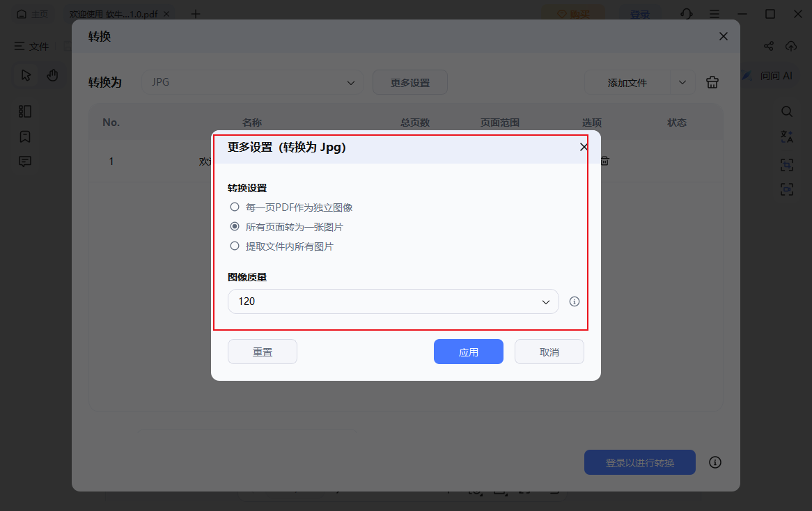Viewport: 812px width, 511px height.
Task: Choose the hand pan tool
Action: pos(52,76)
